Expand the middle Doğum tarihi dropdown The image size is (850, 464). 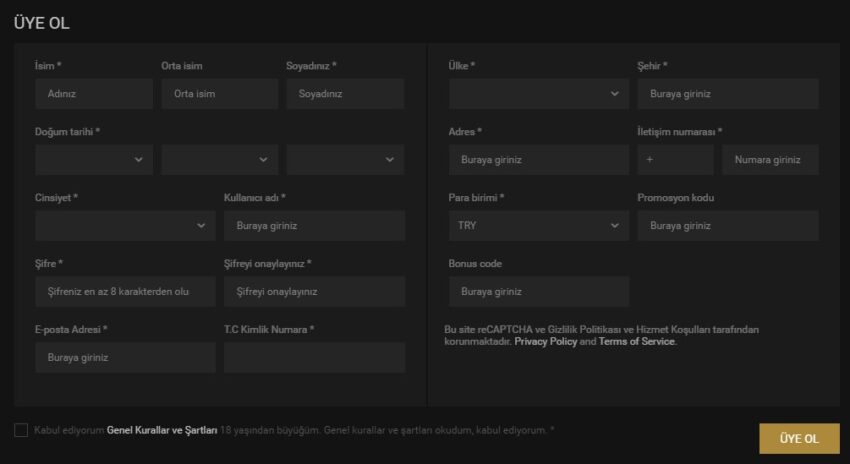(219, 160)
